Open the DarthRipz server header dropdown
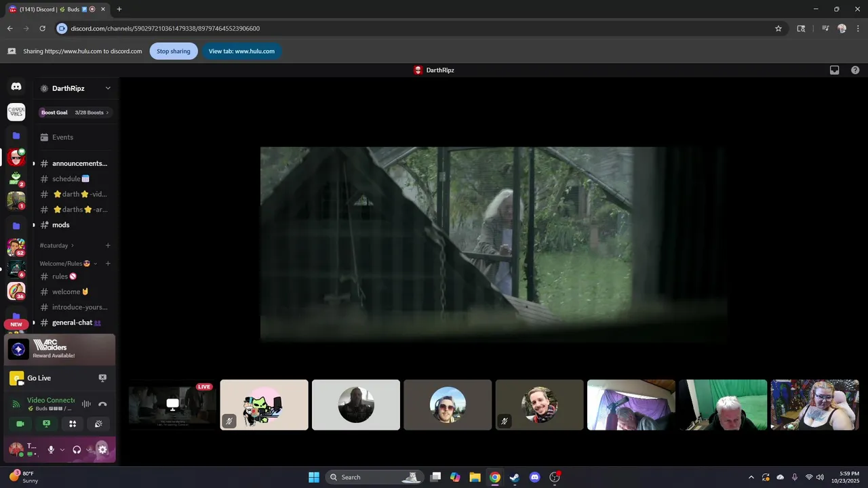This screenshot has height=488, width=868. [76, 88]
